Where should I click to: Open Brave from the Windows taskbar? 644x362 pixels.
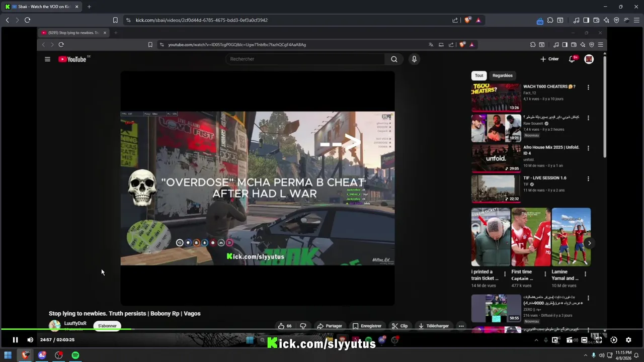click(x=25, y=355)
